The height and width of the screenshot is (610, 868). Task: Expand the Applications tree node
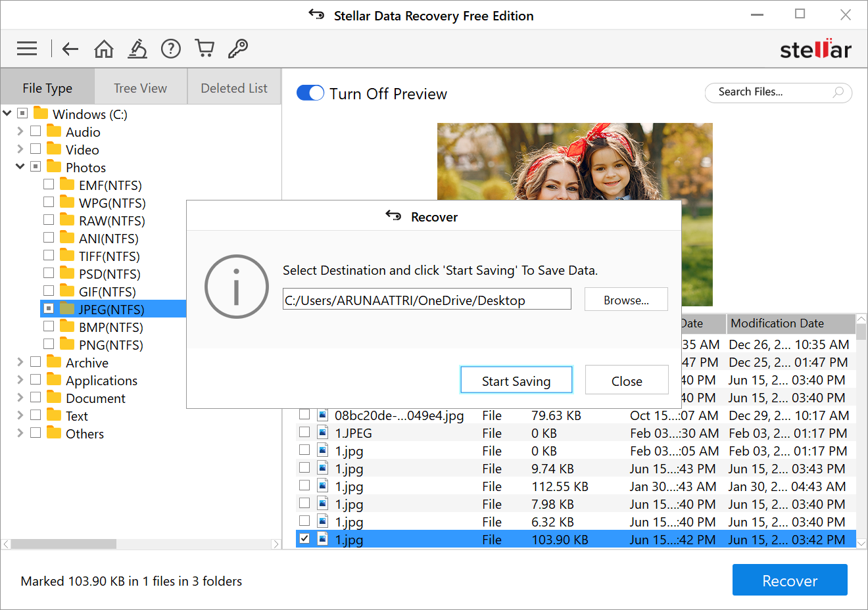pyautogui.click(x=20, y=379)
